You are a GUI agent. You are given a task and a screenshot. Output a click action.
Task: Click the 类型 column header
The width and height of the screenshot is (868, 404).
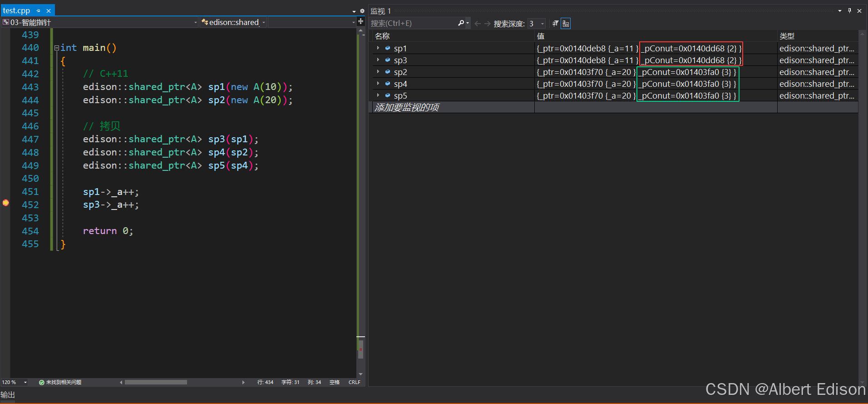818,36
